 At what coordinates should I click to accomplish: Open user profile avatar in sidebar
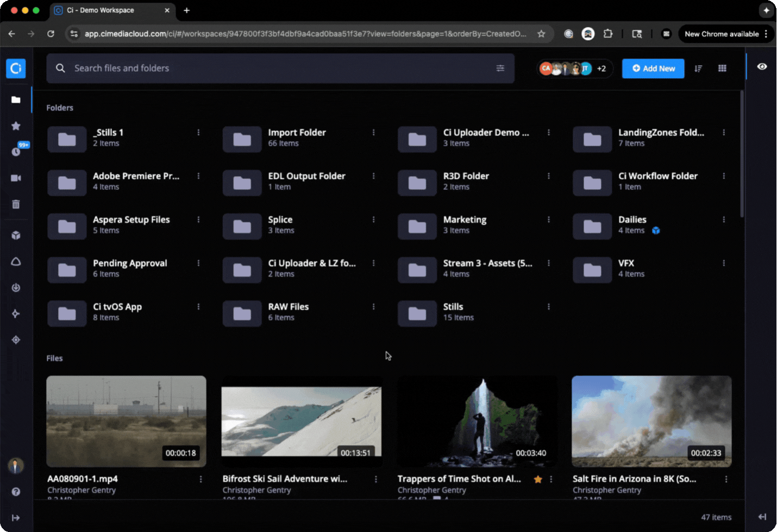(x=16, y=466)
